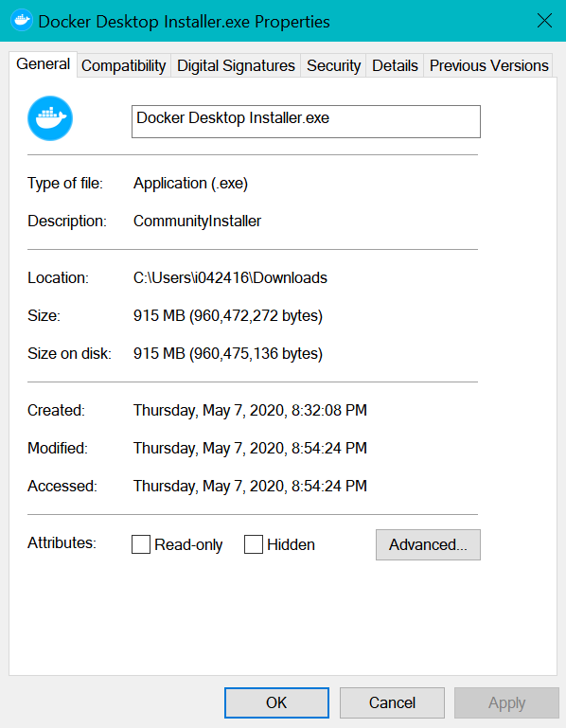Screen dimensions: 566x728
Task: Click the file name text field
Action: [306, 121]
